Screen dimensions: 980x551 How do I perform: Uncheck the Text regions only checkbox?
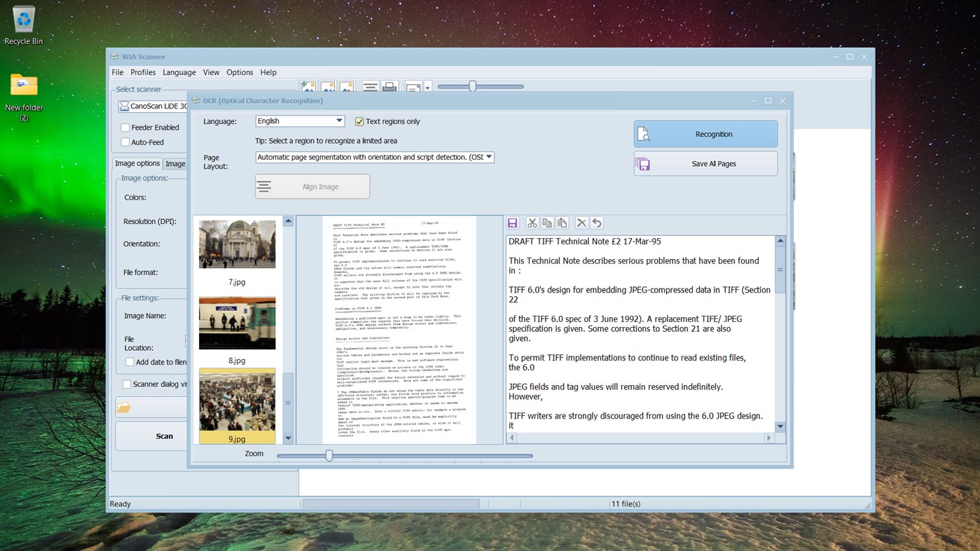click(x=359, y=120)
